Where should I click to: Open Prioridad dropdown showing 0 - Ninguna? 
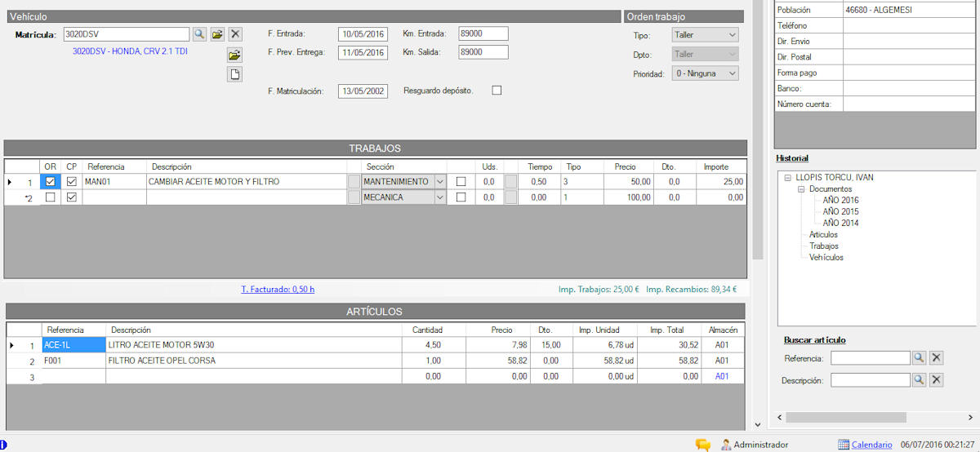coord(705,73)
